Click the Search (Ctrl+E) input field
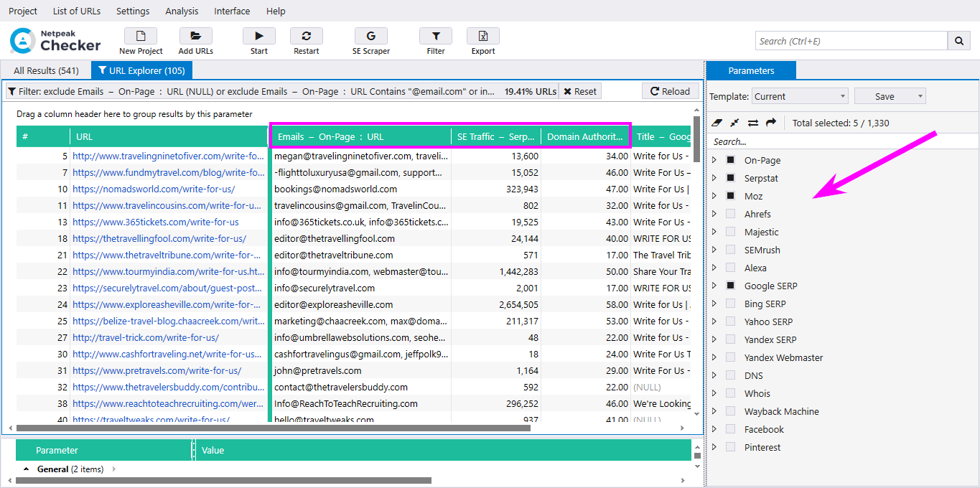Image resolution: width=980 pixels, height=488 pixels. coord(851,41)
